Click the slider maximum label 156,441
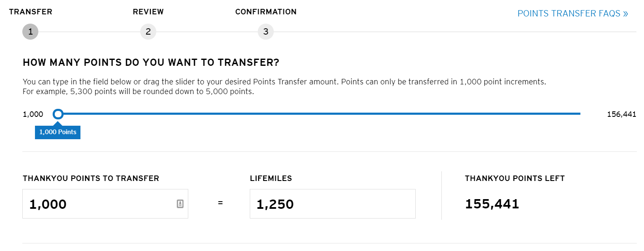This screenshot has width=644, height=251. click(621, 114)
